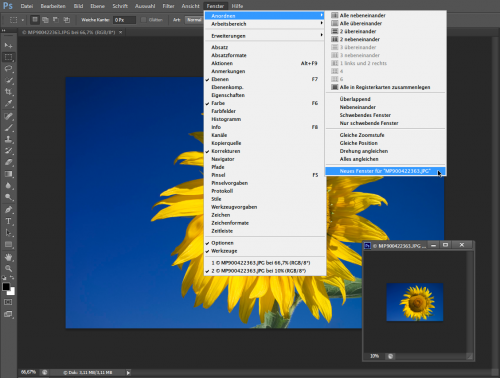This screenshot has width=500, height=378.
Task: Select the Type tool
Action: pos(8,221)
